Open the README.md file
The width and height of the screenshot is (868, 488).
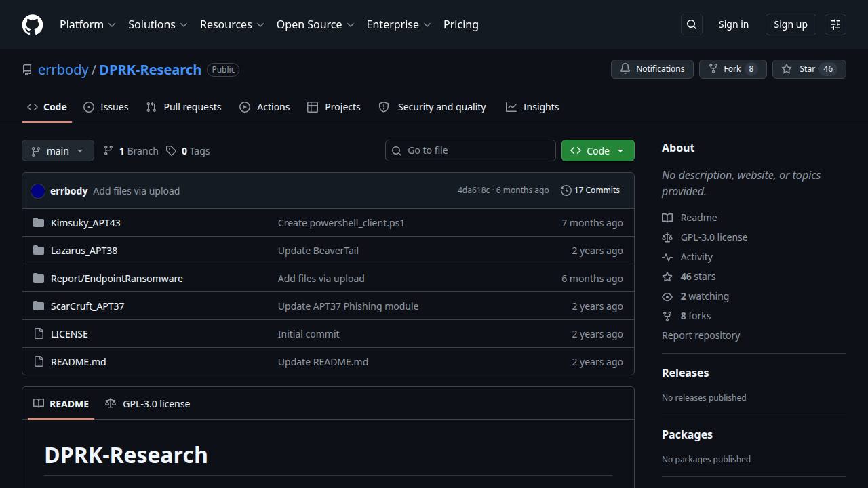pos(79,361)
